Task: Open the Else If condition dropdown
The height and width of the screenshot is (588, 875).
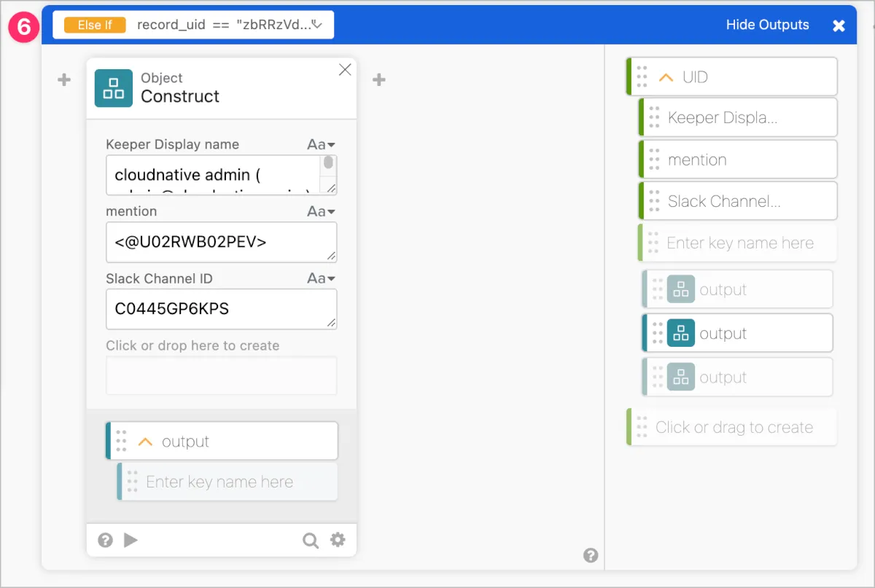Action: click(317, 25)
